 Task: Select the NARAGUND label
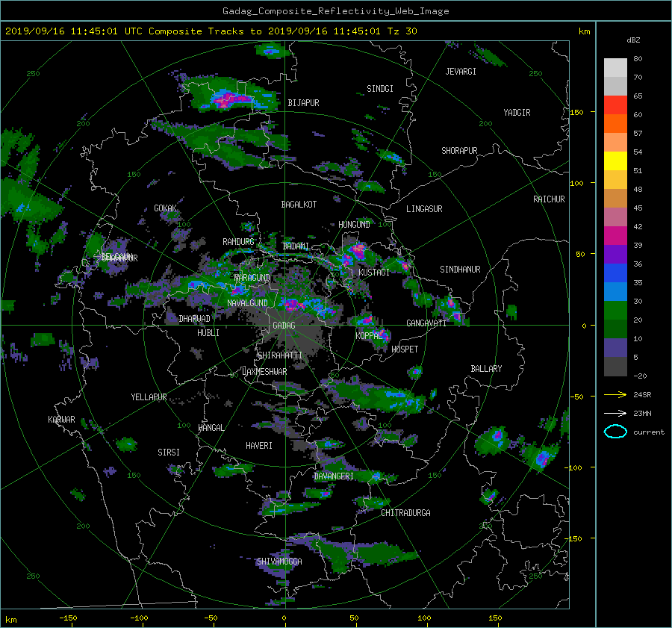tap(252, 278)
